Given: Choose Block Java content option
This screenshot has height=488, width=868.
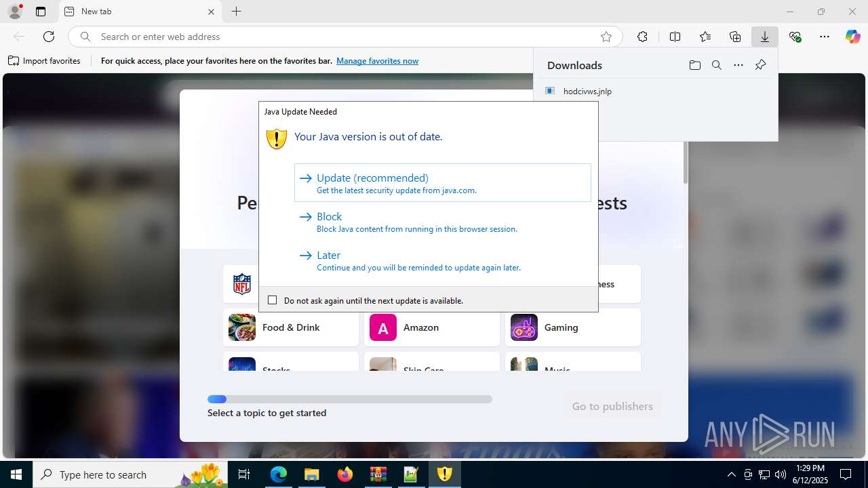Looking at the screenshot, I should pos(442,222).
